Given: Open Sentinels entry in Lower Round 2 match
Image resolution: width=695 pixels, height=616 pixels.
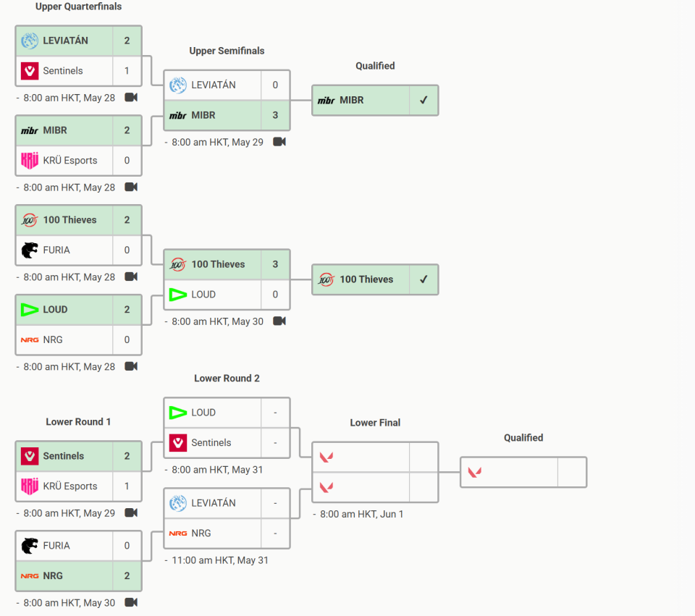Looking at the screenshot, I should point(227,443).
